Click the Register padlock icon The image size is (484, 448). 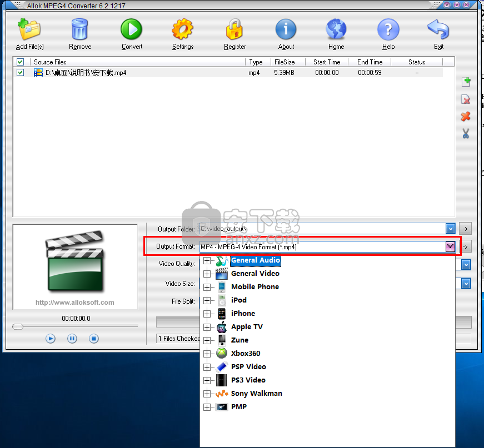click(234, 29)
